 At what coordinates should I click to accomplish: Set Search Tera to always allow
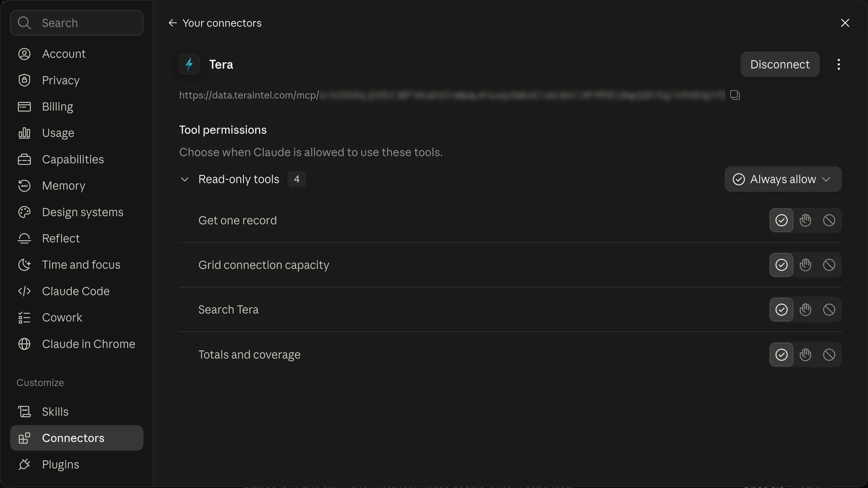tap(782, 310)
